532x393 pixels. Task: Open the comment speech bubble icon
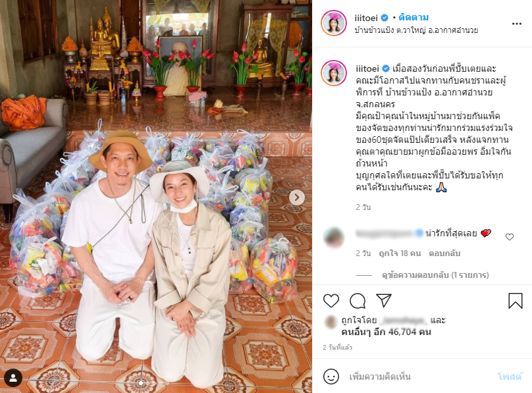(358, 301)
